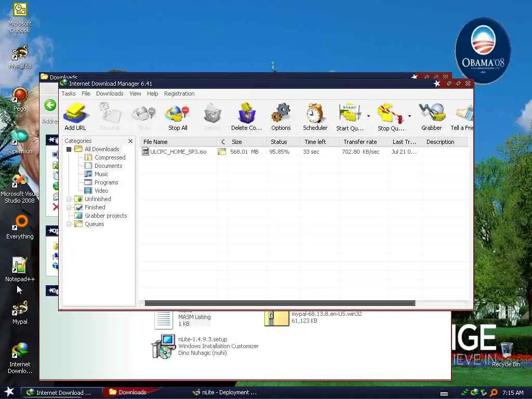Click the Add URL toolbar icon
Screen dimensions: 532x399
(x=75, y=116)
